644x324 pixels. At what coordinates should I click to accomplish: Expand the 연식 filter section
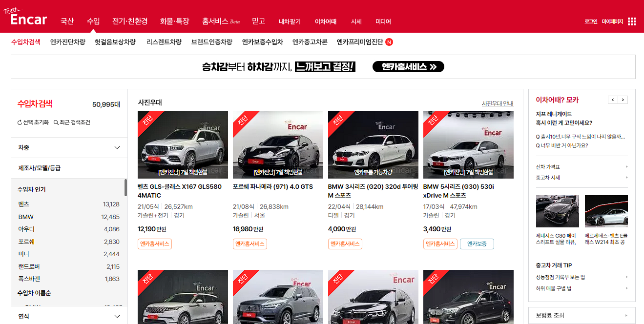pyautogui.click(x=69, y=316)
